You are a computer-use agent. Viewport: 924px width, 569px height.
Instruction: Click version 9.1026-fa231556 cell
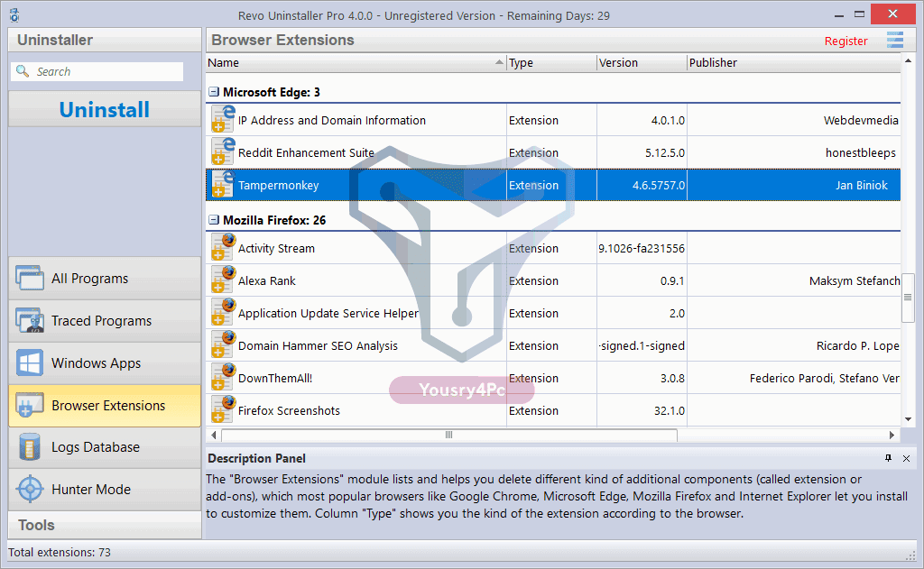tap(642, 249)
